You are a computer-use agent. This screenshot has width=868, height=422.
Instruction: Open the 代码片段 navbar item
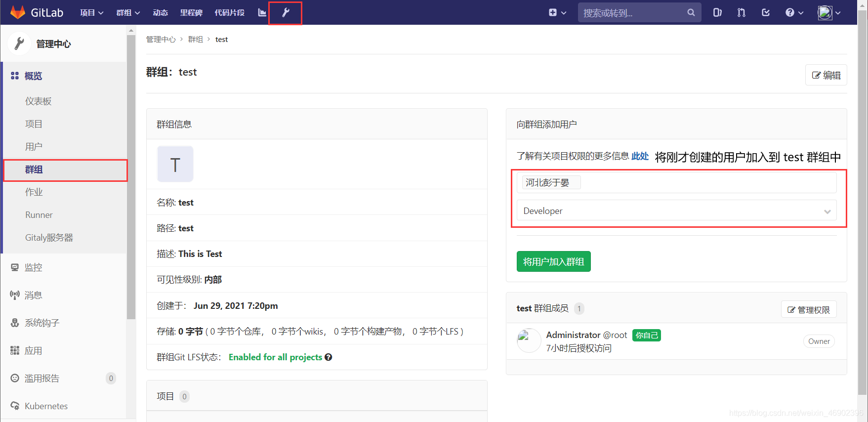click(x=230, y=12)
